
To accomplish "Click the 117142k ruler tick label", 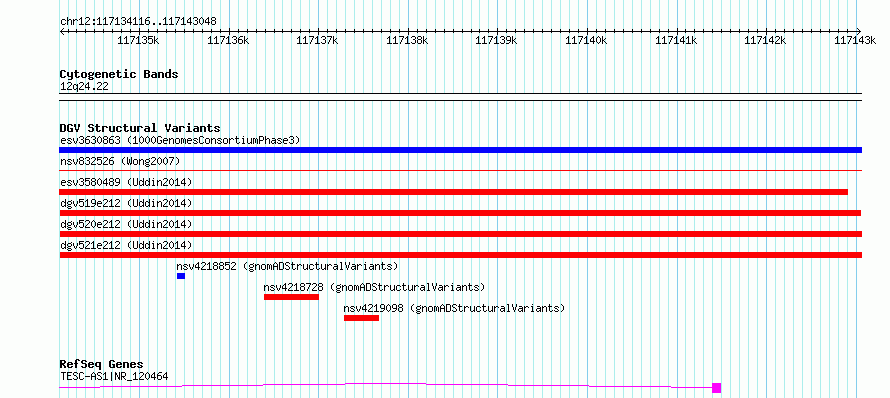I will [x=765, y=40].
